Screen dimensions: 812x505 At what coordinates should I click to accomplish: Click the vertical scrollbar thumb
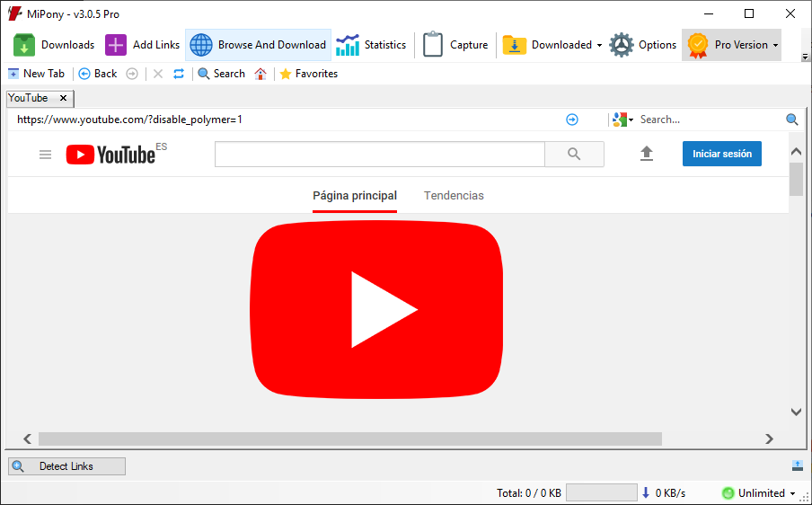[796, 179]
